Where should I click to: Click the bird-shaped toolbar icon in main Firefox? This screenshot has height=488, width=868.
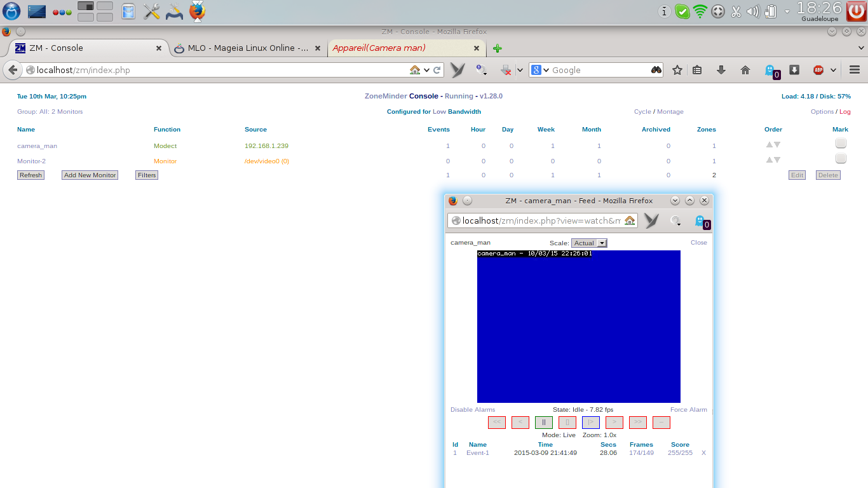458,70
